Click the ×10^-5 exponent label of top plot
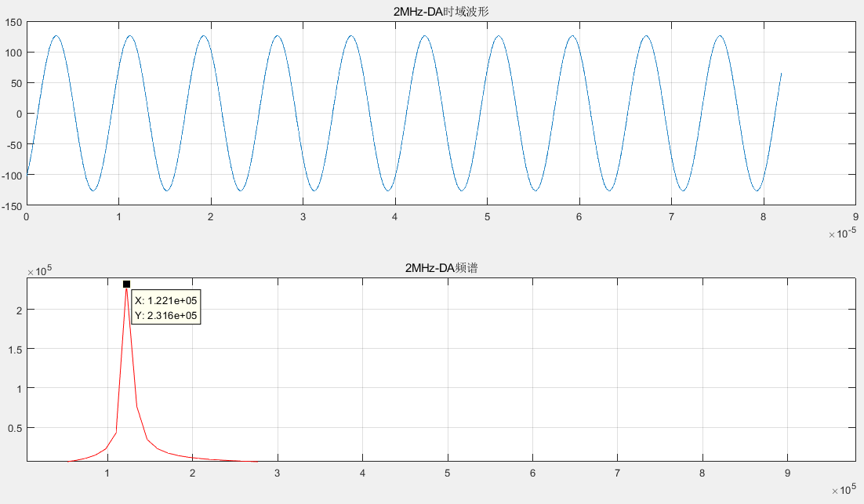This screenshot has width=864, height=504. (843, 233)
